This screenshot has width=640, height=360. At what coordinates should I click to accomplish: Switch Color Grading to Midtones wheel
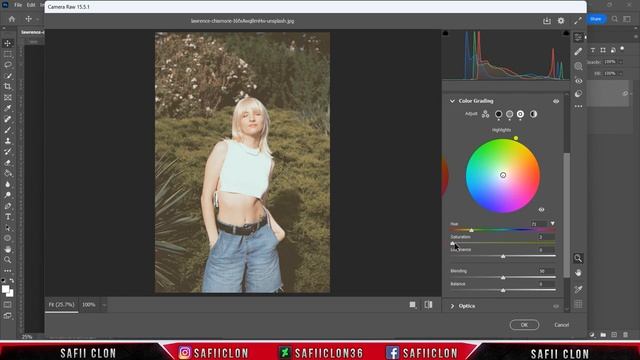(x=509, y=114)
